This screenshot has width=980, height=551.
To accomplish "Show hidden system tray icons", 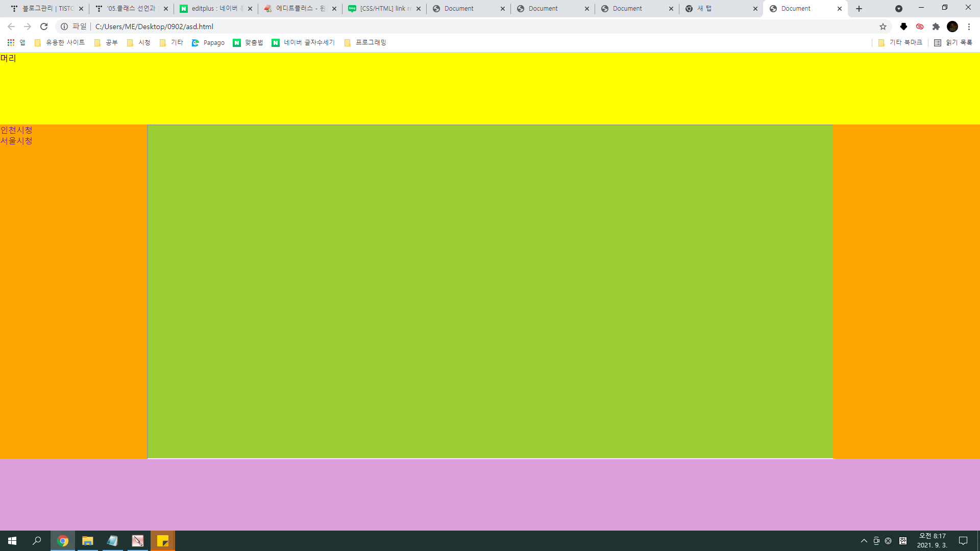I will click(864, 541).
